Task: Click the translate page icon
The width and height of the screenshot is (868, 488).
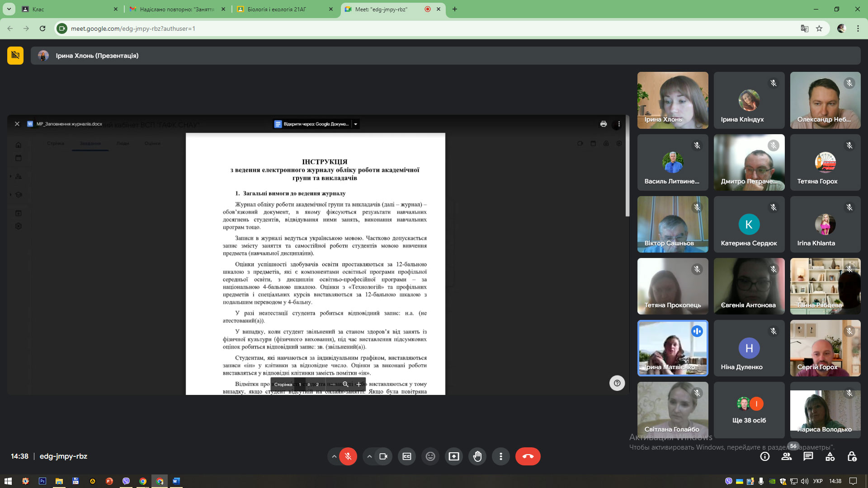Action: 805,28
